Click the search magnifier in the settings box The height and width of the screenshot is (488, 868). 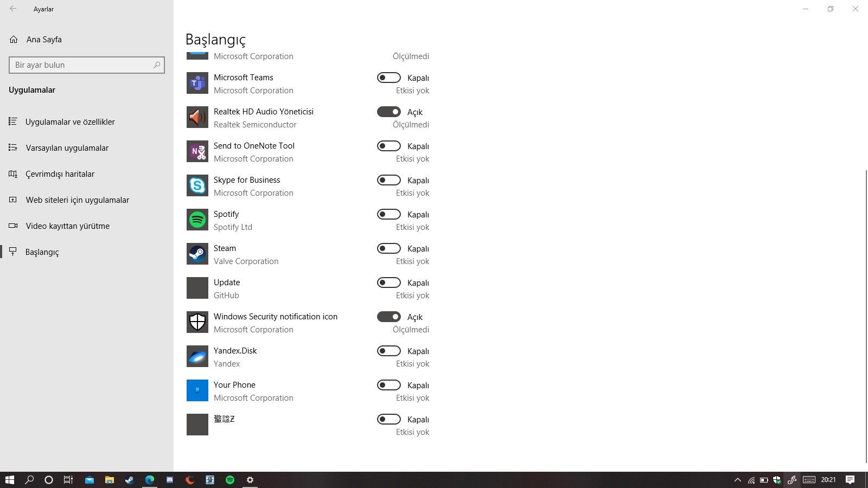pyautogui.click(x=157, y=65)
